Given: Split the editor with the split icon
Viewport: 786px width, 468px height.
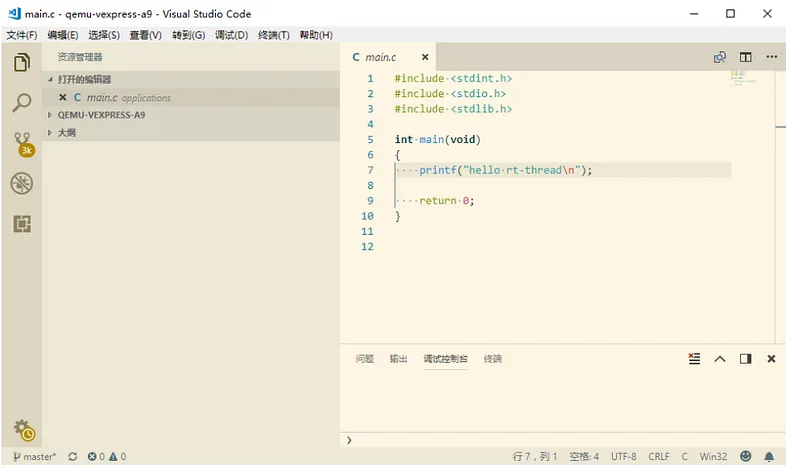Looking at the screenshot, I should pos(745,57).
